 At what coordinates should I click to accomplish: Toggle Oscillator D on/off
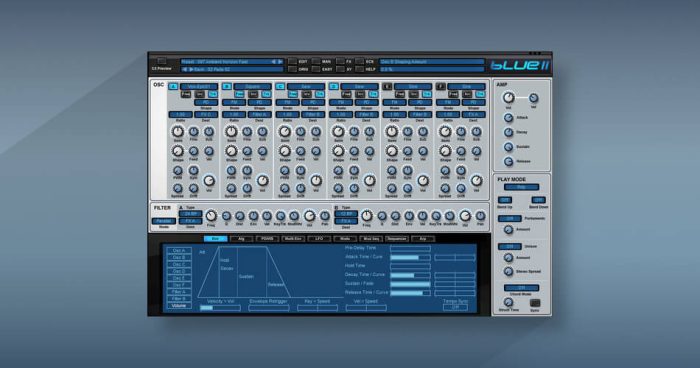click(x=333, y=87)
